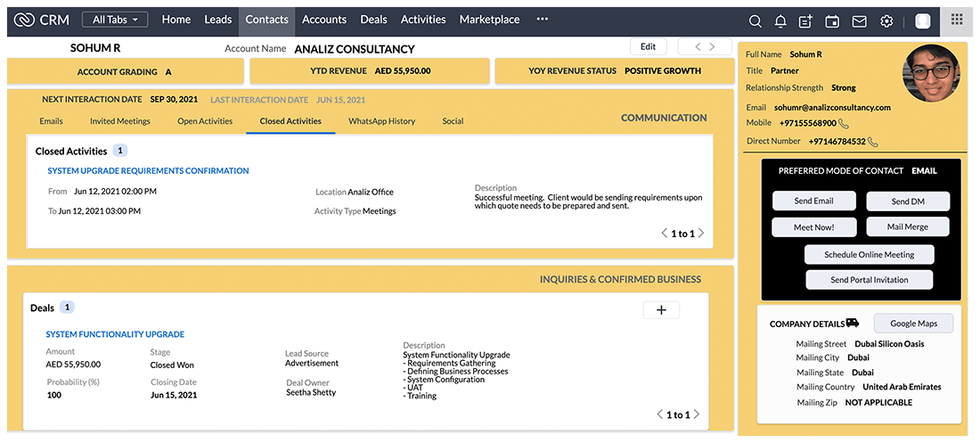Viewport: 980px width, 443px height.
Task: Click the Positive Growth status value
Action: coord(663,71)
